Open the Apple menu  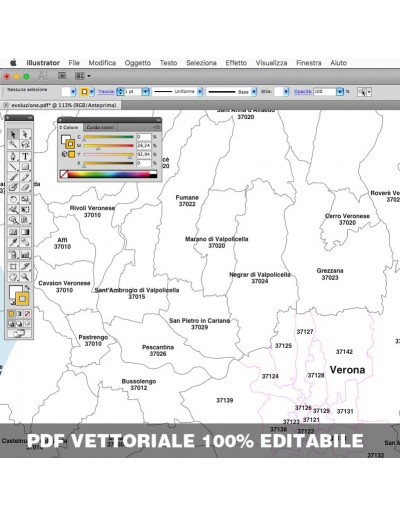[13, 63]
